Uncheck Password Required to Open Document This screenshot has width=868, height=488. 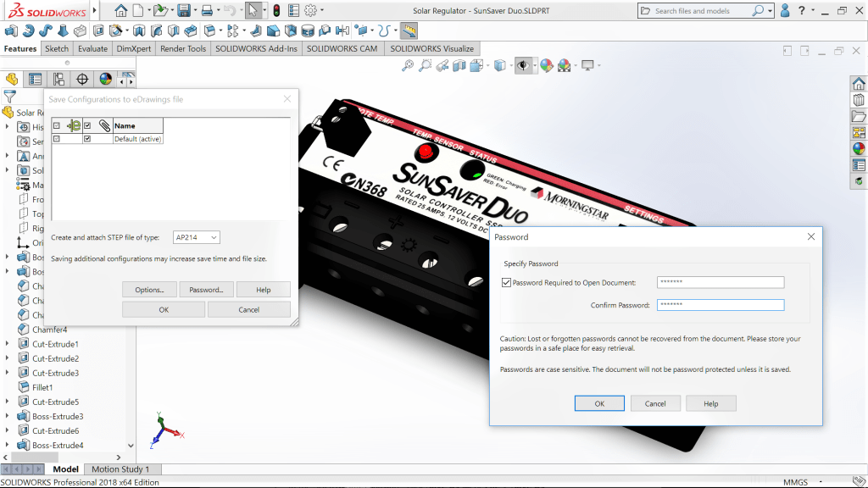coord(507,283)
